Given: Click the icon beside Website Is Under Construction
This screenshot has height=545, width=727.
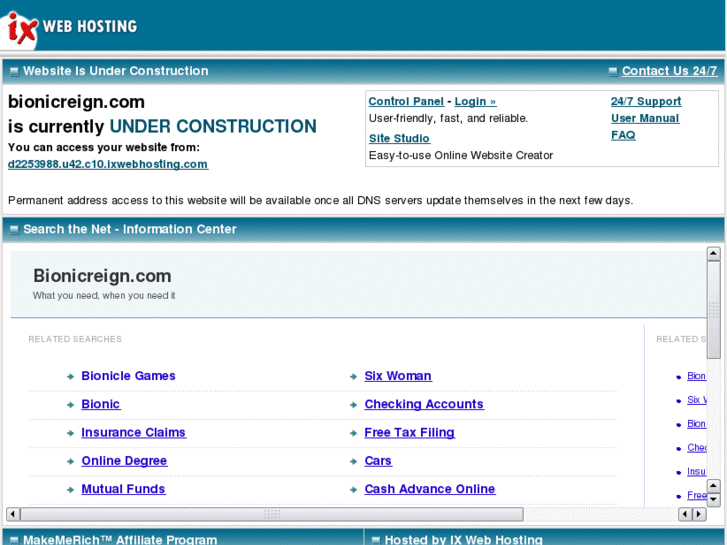Looking at the screenshot, I should pyautogui.click(x=14, y=71).
